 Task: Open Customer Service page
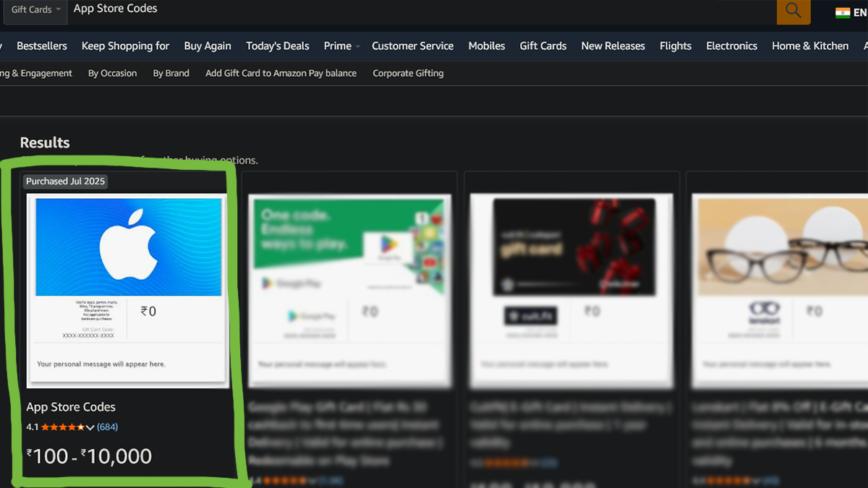tap(412, 46)
